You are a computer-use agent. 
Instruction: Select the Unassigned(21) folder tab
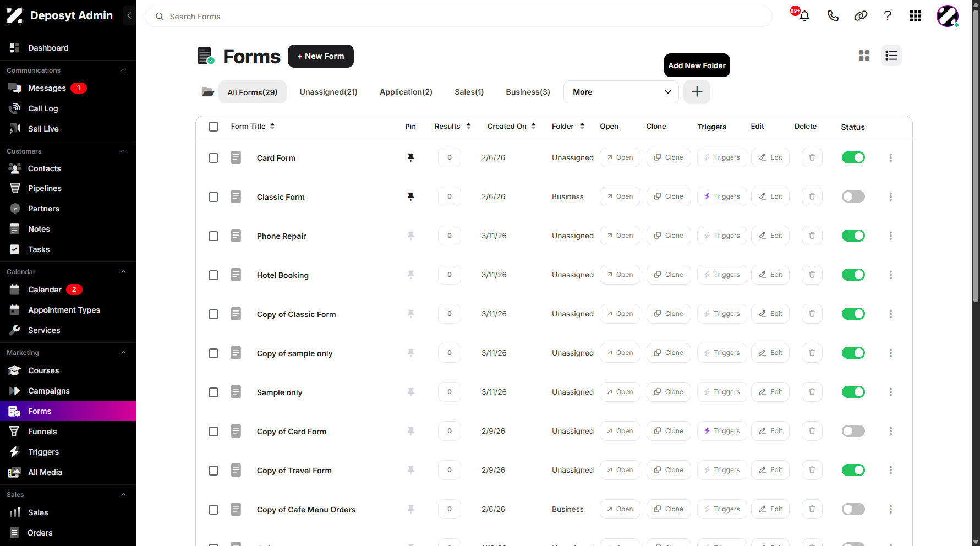point(329,92)
